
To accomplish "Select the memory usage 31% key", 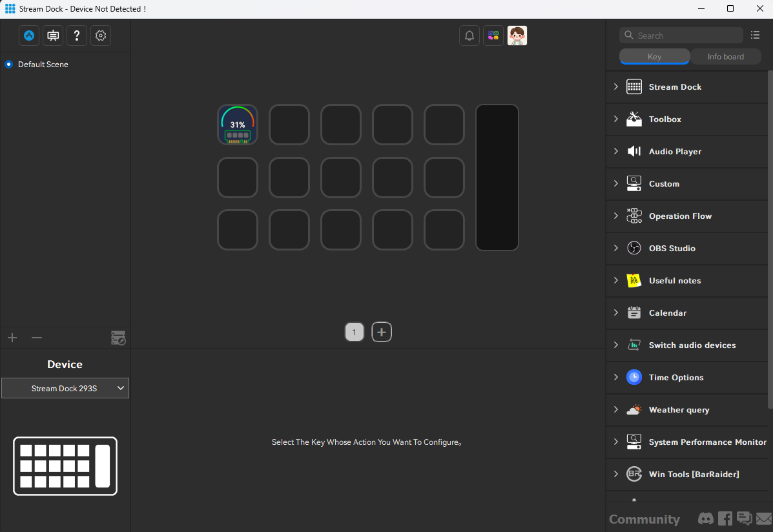I will (x=238, y=125).
